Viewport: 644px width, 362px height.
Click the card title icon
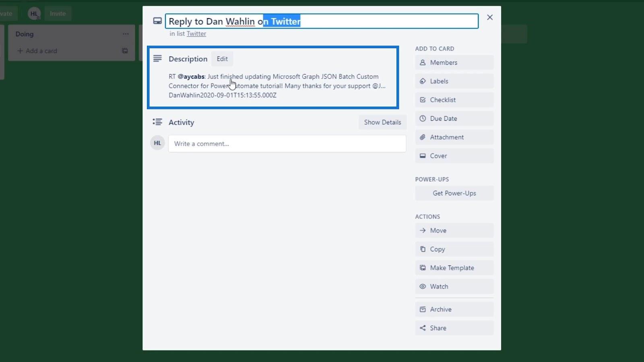[x=157, y=21]
